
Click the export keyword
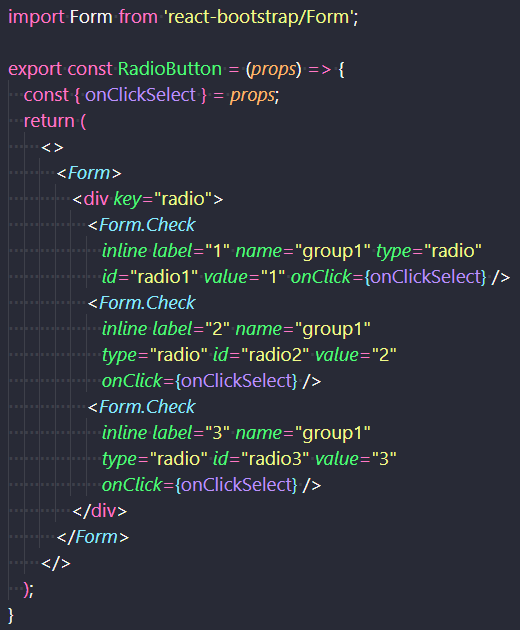35,70
